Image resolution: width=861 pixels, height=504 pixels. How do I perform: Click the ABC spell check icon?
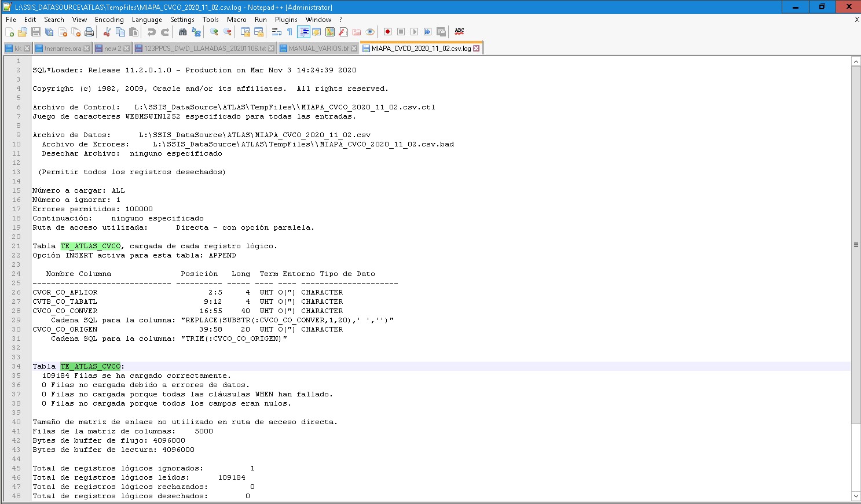pyautogui.click(x=459, y=32)
